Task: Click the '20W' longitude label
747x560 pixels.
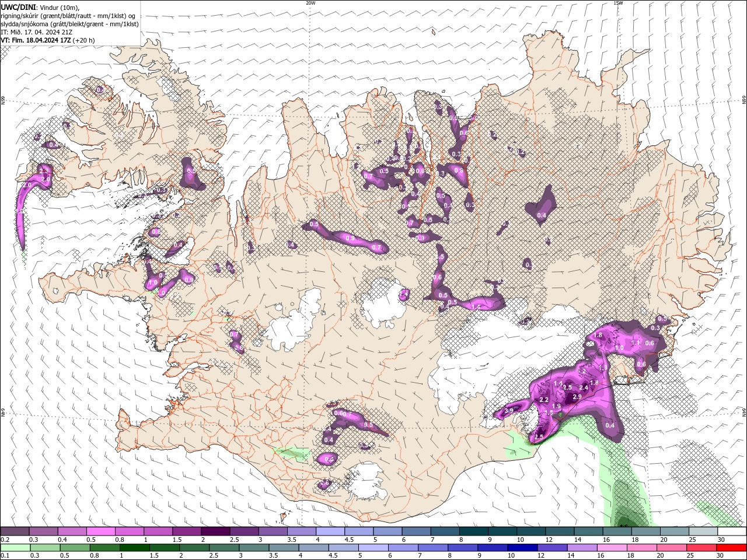Action: [310, 3]
